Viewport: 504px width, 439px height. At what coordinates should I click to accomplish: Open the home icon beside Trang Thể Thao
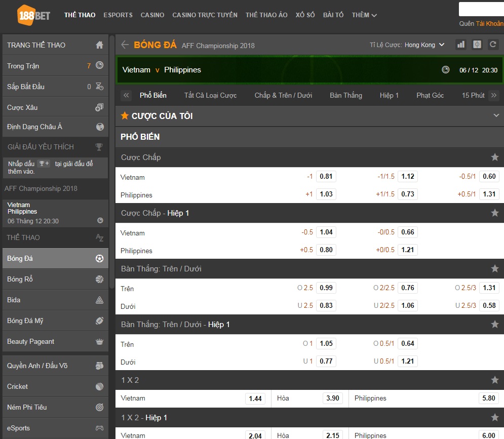(100, 45)
